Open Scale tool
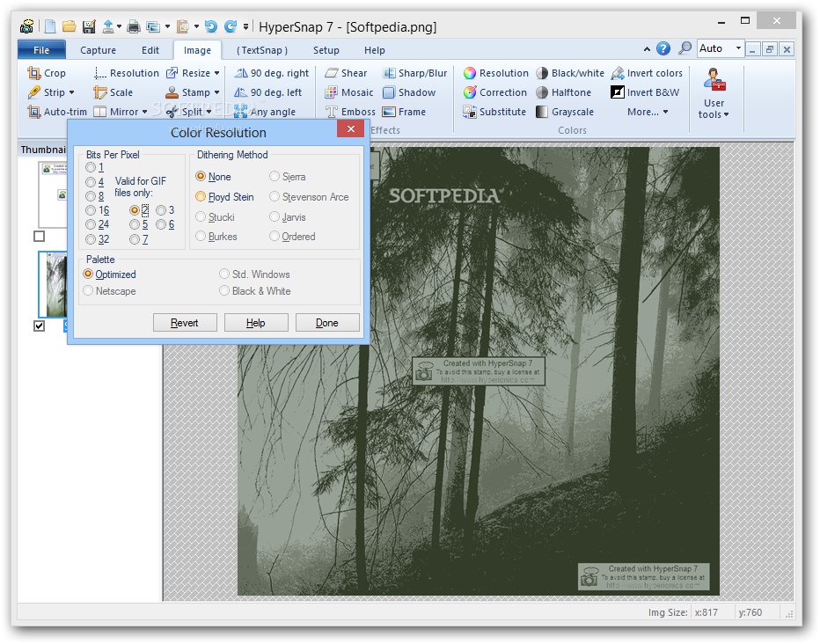 tap(113, 92)
